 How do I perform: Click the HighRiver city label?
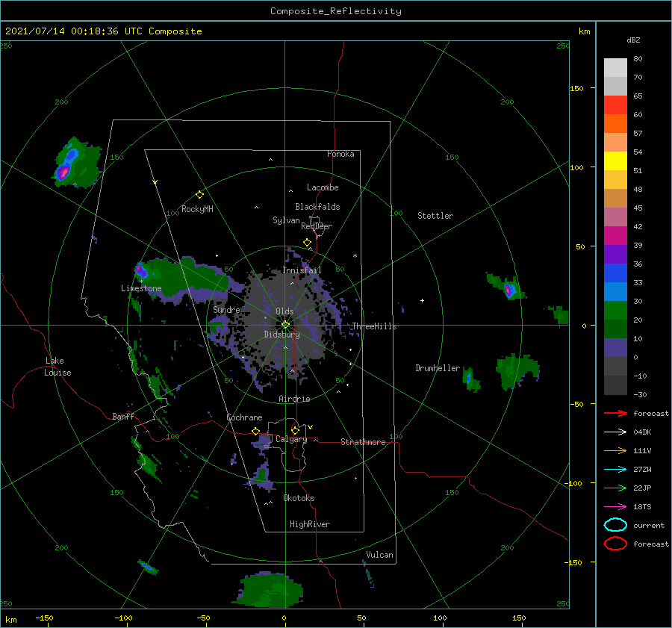tap(310, 525)
